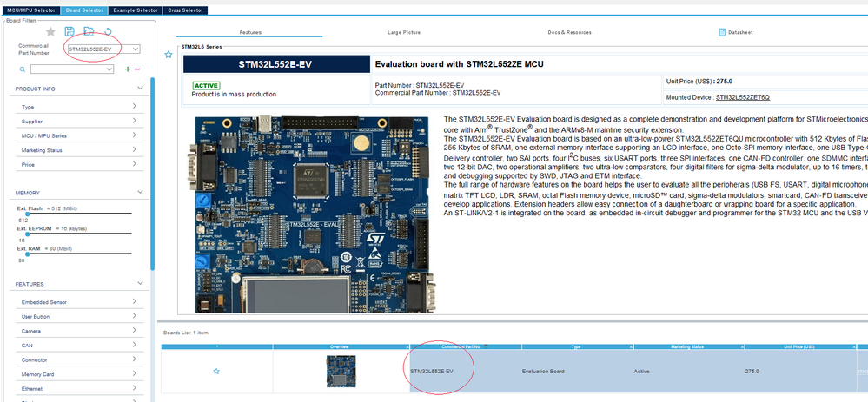
Task: Open the Cross Selector tab
Action: click(x=186, y=10)
